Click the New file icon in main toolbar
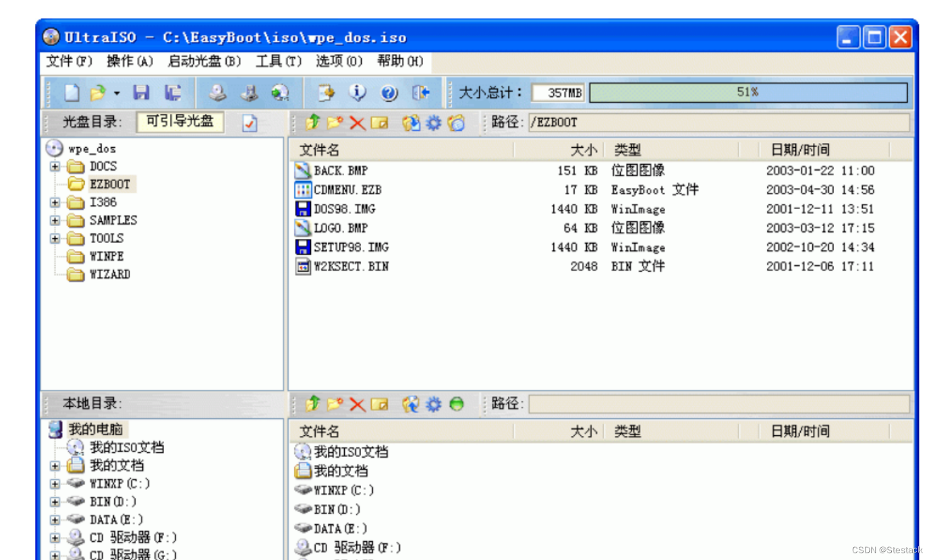The image size is (933, 560). 72,93
